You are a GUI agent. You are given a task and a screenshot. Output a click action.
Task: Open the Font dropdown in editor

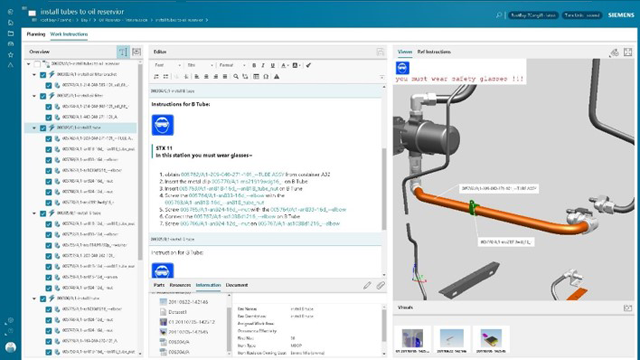(167, 65)
